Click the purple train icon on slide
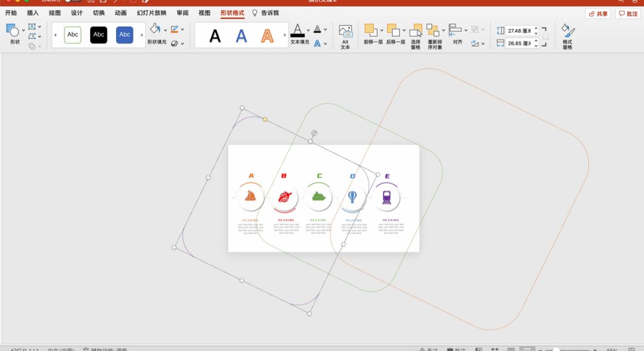Screen dimensions: 644x351 click(386, 197)
